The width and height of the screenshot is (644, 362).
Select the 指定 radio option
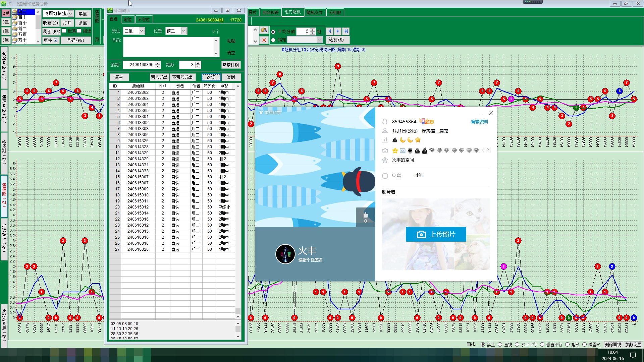pos(273,40)
